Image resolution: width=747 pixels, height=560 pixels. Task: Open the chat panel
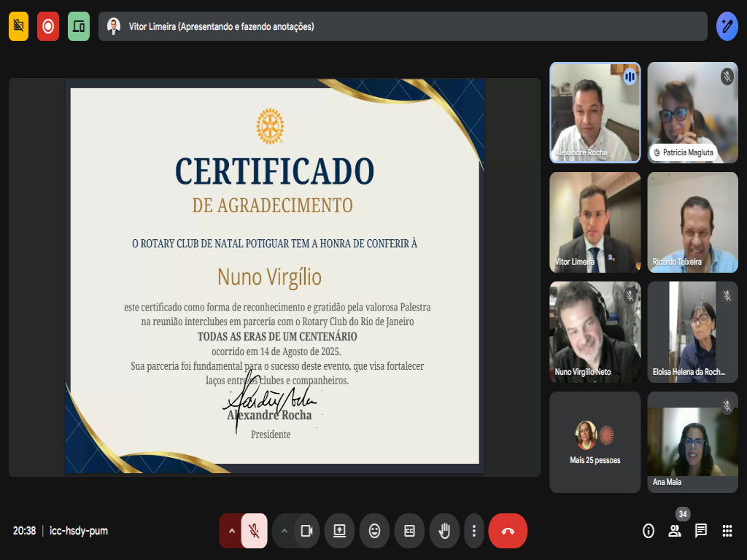(x=701, y=531)
